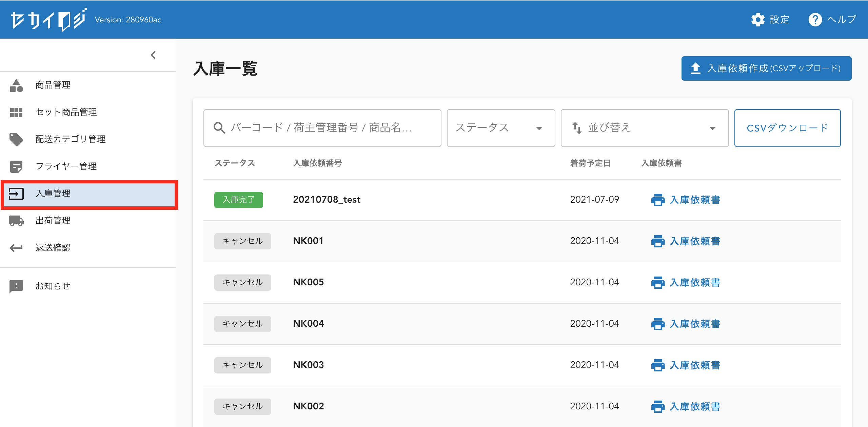868x427 pixels.
Task: Collapse the sidebar with chevron arrow
Action: [x=153, y=55]
